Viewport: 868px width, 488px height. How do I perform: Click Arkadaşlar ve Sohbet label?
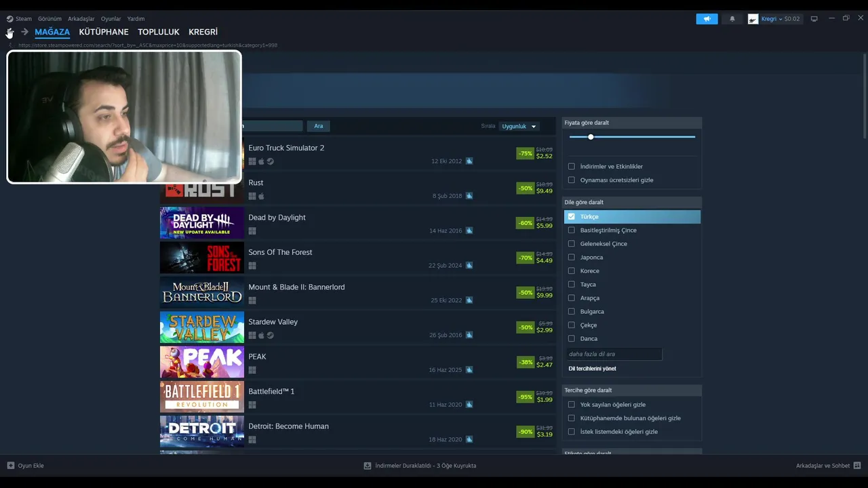pos(823,466)
